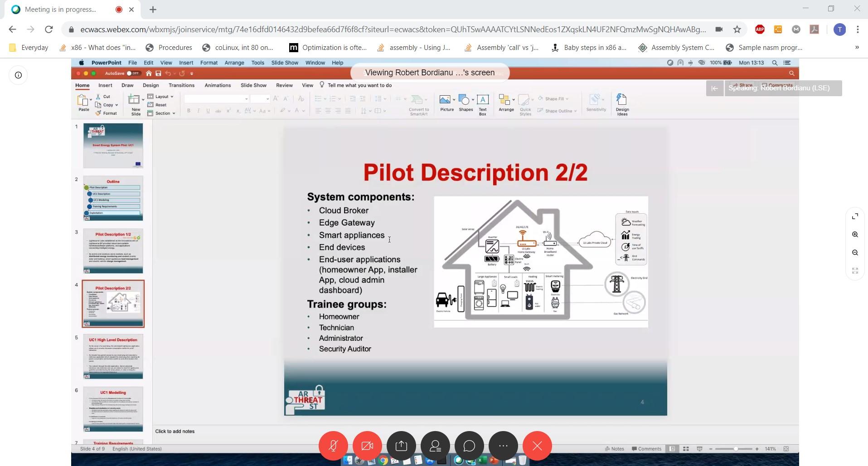Toggle Italic formatting
This screenshot has height=466, width=868.
198,111
